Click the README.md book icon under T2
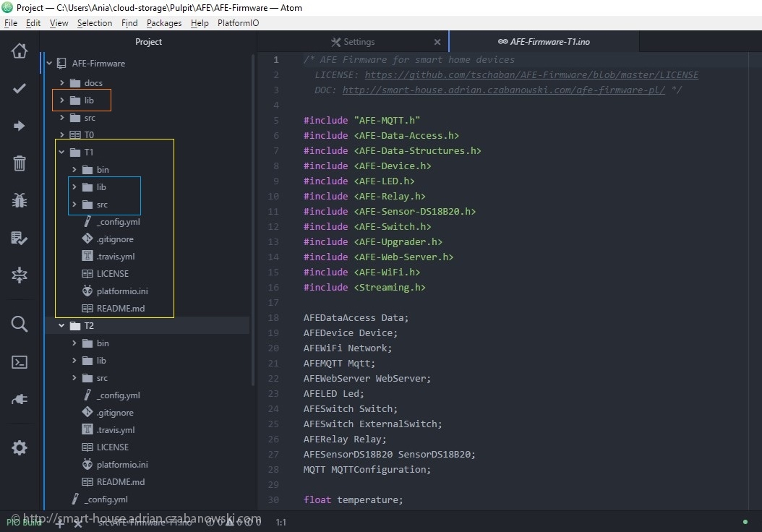 coord(87,481)
